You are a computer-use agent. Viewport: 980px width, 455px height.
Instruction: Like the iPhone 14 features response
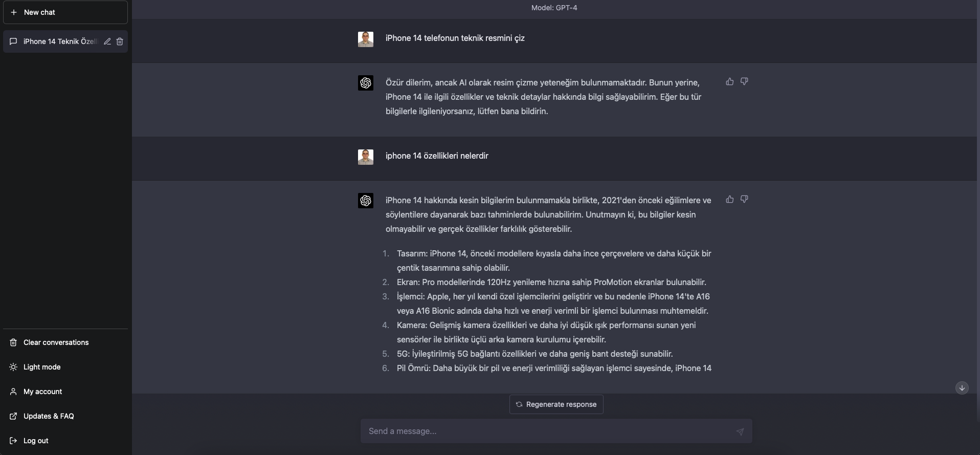[730, 199]
